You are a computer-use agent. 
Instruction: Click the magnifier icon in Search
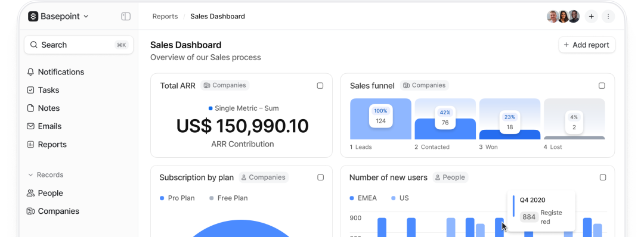[x=33, y=45]
